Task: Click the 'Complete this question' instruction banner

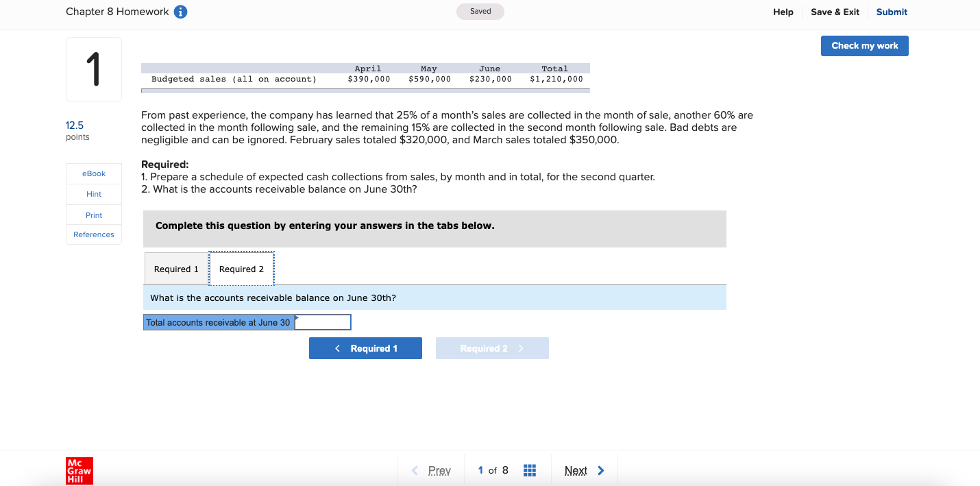Action: [434, 228]
